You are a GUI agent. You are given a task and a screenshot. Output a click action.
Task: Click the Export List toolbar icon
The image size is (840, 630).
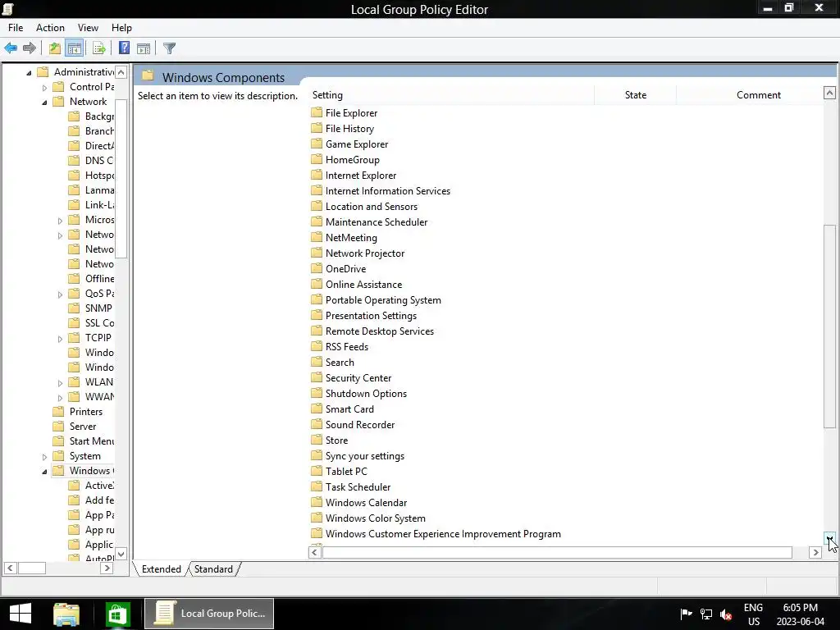(99, 48)
